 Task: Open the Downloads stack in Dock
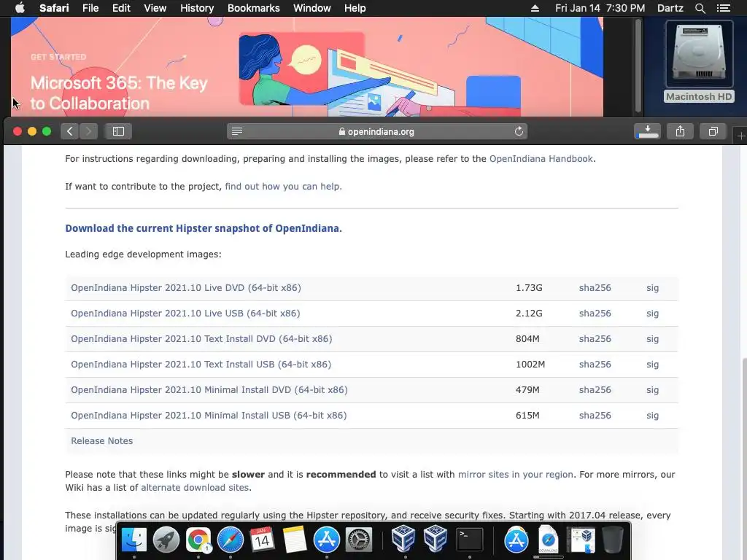tap(549, 540)
